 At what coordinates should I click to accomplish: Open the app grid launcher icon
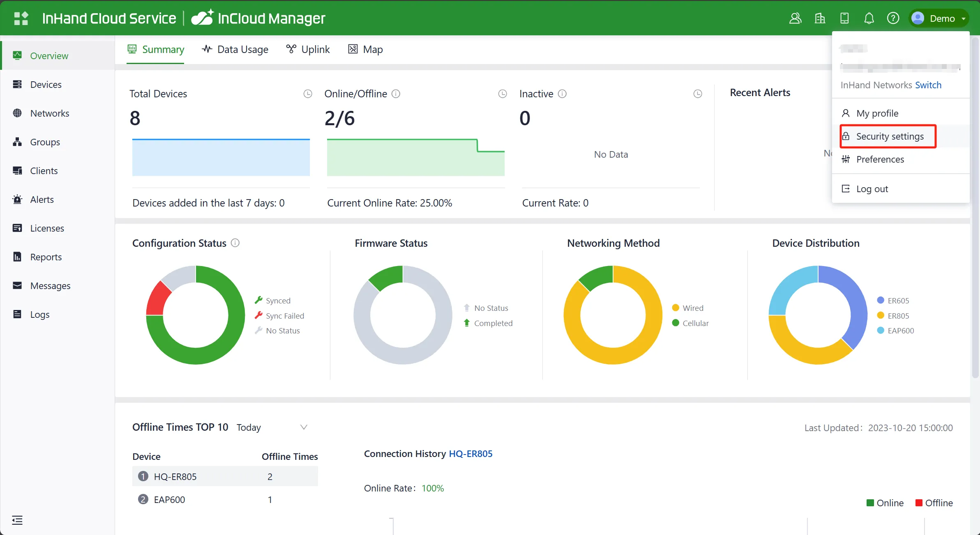[21, 18]
